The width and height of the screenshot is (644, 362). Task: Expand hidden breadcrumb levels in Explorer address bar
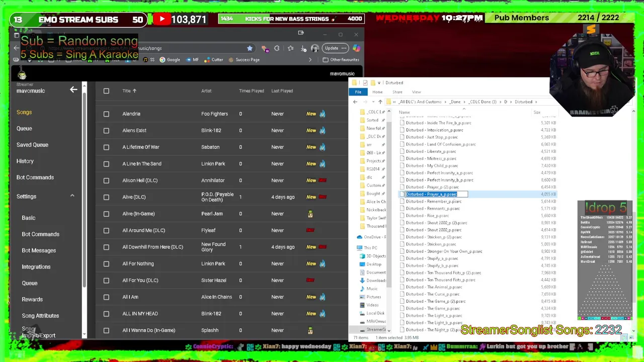point(394,102)
